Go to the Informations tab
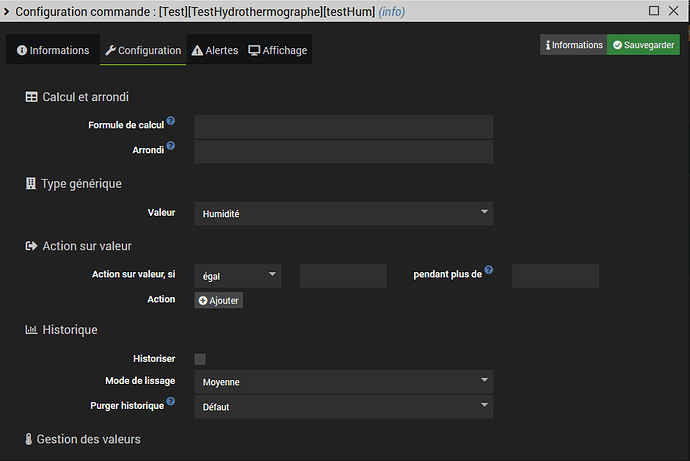 tap(53, 50)
